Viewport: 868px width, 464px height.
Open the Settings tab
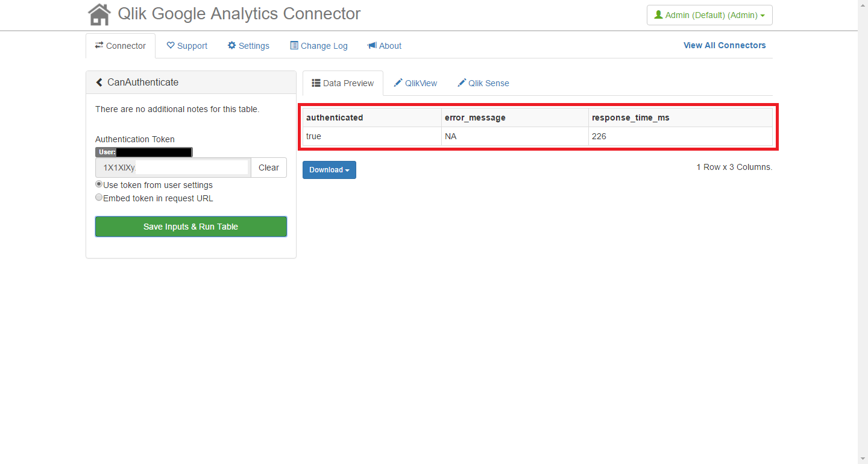[248, 46]
